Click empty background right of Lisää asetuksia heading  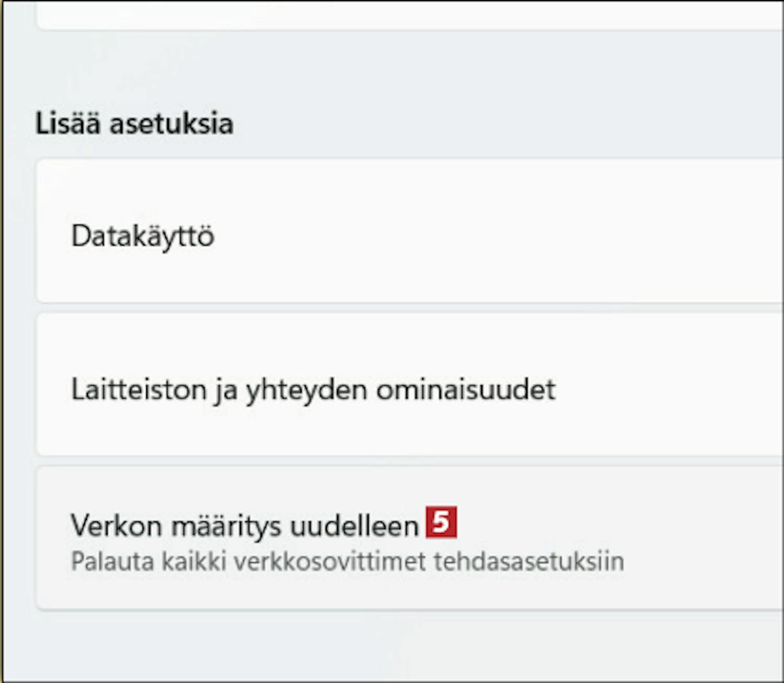tap(507, 124)
